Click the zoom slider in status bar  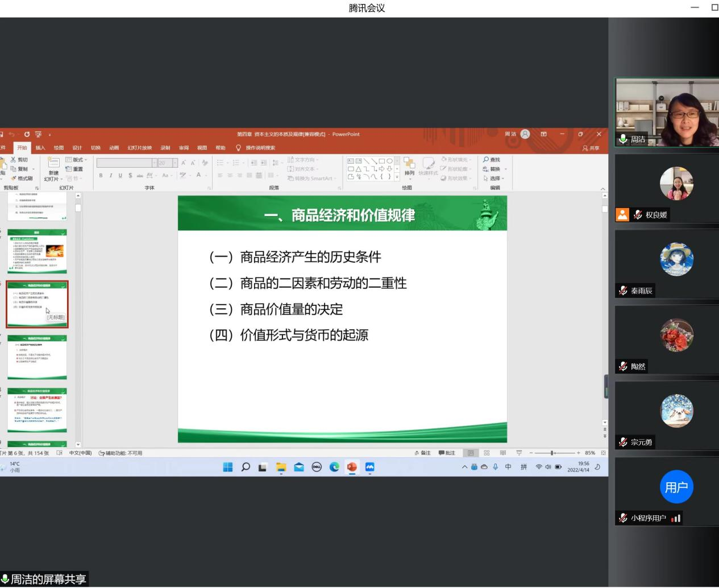pyautogui.click(x=552, y=453)
